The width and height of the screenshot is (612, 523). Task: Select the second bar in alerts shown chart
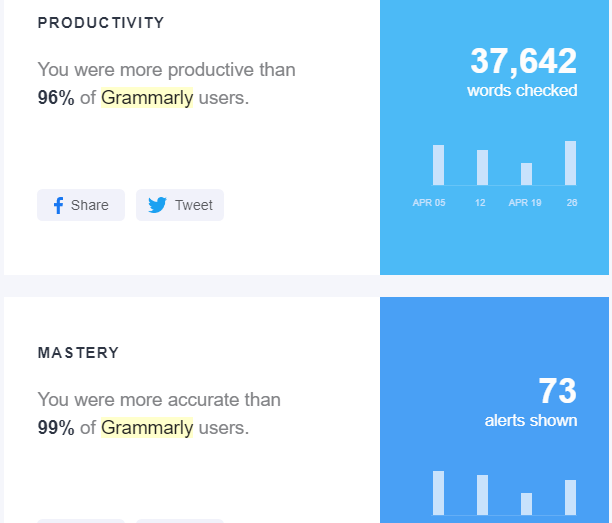482,494
